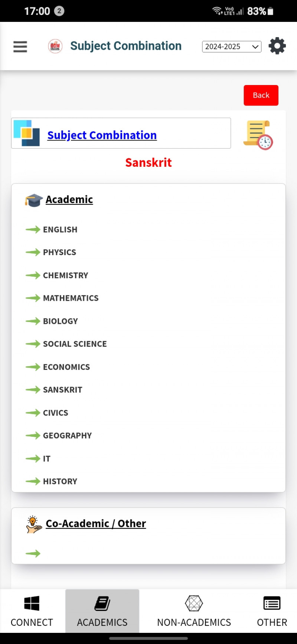Select the Physics subject entry
Viewport: 297px width, 644px height.
pyautogui.click(x=59, y=253)
